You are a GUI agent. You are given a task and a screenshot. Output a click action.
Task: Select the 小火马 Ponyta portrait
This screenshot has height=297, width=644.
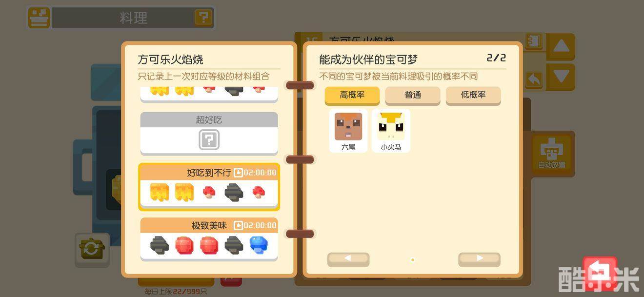click(x=391, y=130)
